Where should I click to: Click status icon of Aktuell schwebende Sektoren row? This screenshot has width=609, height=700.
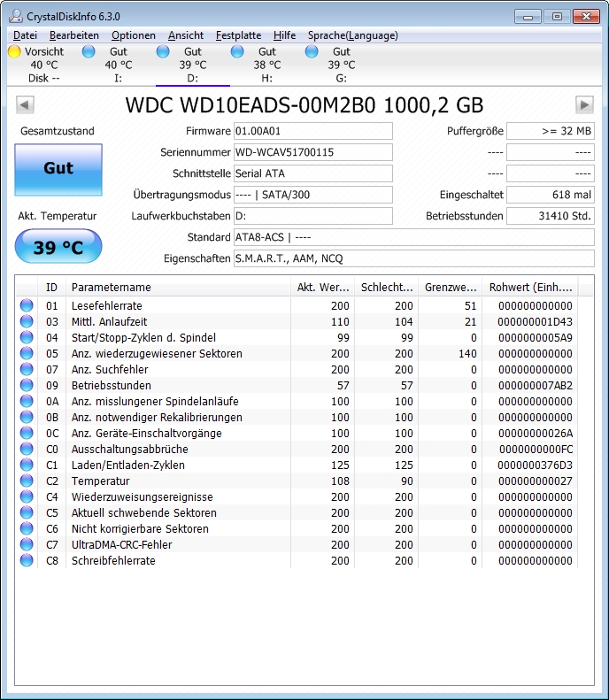click(x=27, y=512)
